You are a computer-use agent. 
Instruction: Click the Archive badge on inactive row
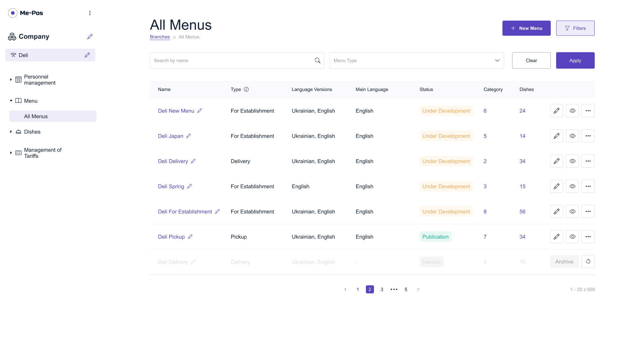pos(564,262)
